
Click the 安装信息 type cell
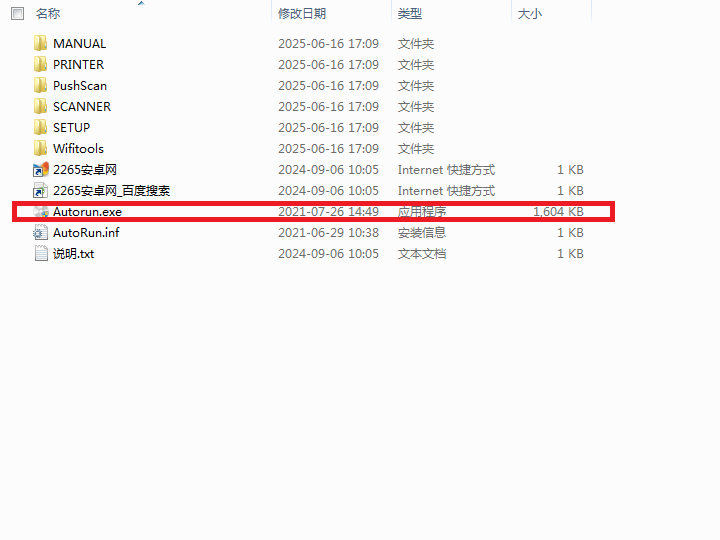pyautogui.click(x=422, y=233)
